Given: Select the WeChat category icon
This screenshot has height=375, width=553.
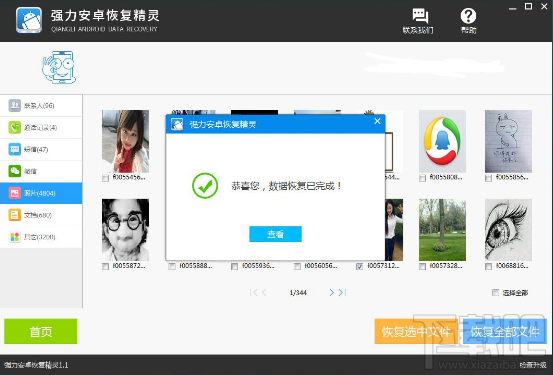Looking at the screenshot, I should coord(14,171).
